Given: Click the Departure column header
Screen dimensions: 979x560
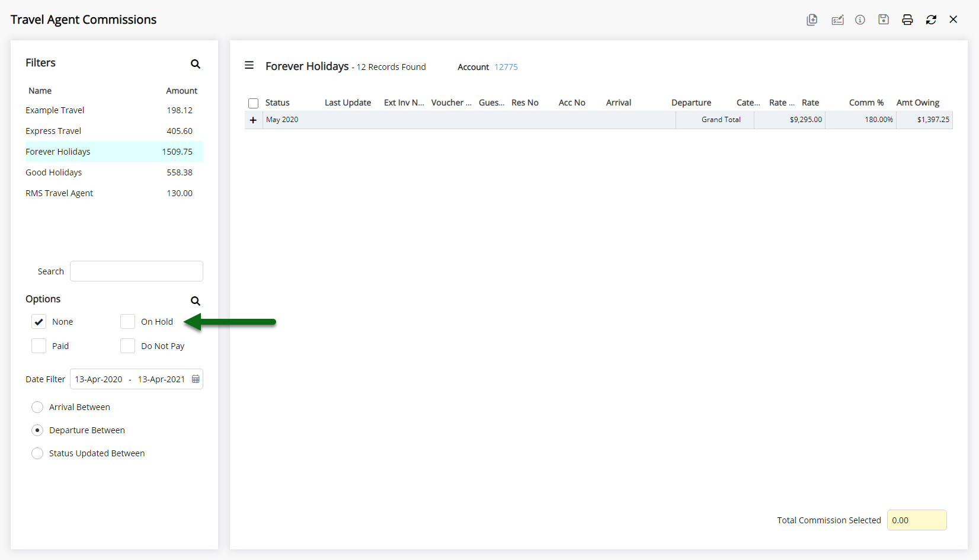Looking at the screenshot, I should [x=691, y=103].
